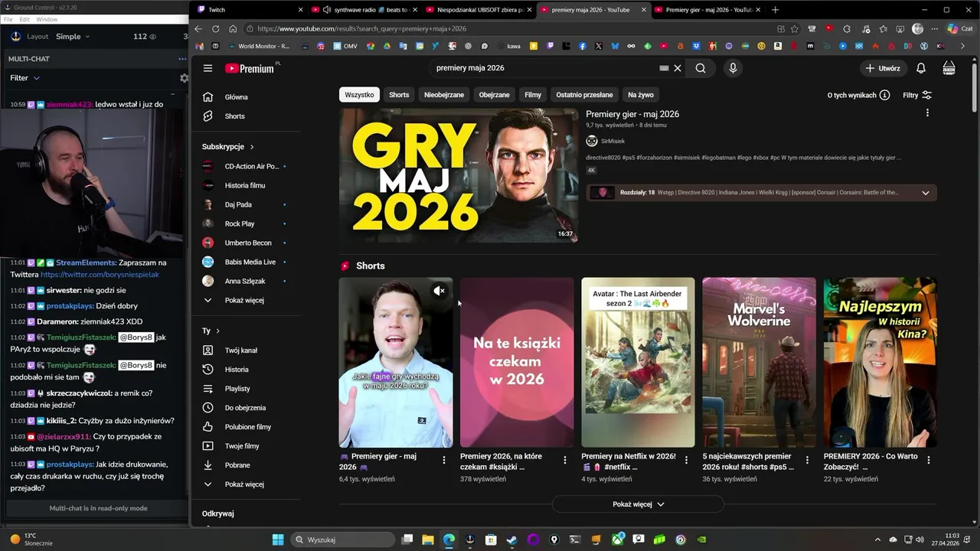Open the account avatar menu on YouTube
Image resolution: width=980 pixels, height=551 pixels.
tap(949, 68)
